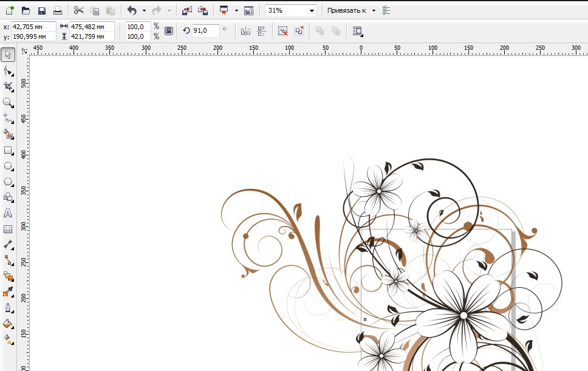Screen dimensions: 588x371
Task: Import a file into the document
Action: click(186, 10)
